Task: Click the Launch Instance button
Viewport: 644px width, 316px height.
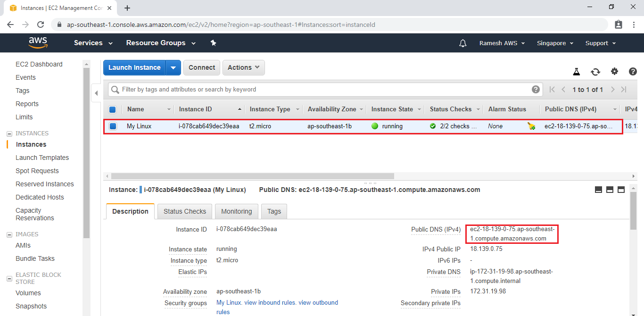Action: [135, 67]
